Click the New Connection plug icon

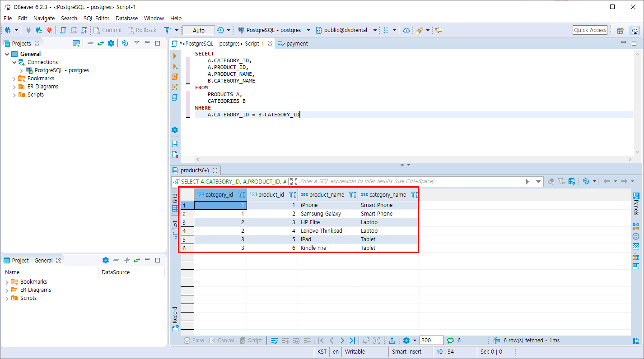point(8,30)
